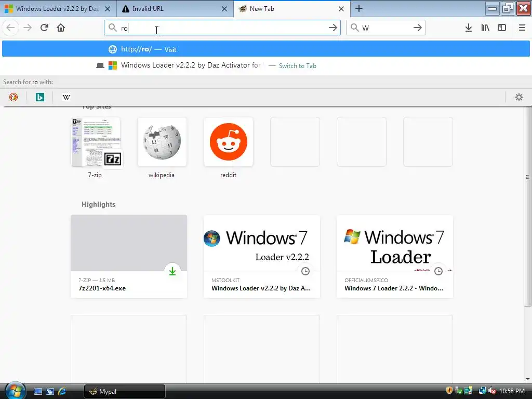Click the 10:58 PM clock
The image size is (532, 399).
[512, 391]
